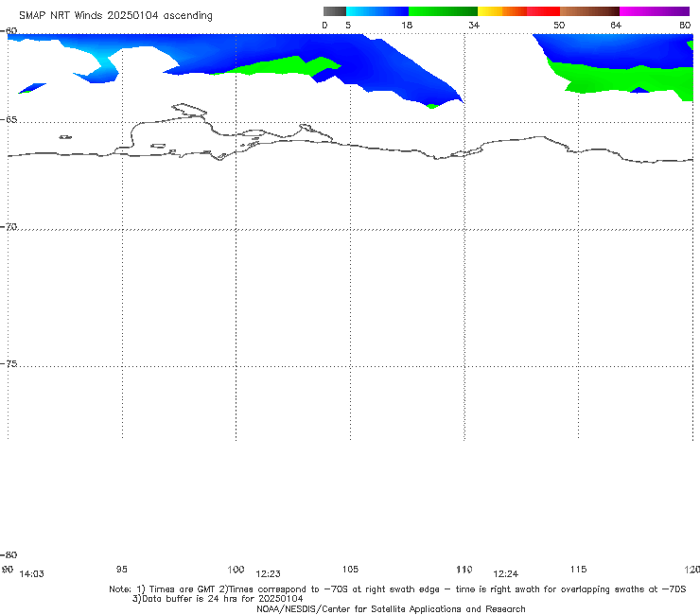Click the longitude label '105'
The width and height of the screenshot is (700, 615).
coord(350,569)
